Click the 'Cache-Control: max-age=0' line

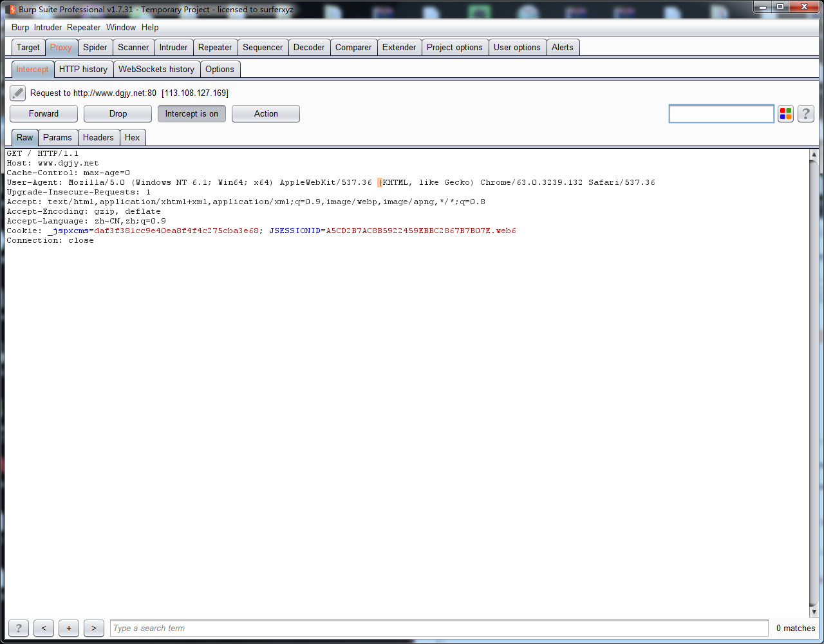coord(68,173)
